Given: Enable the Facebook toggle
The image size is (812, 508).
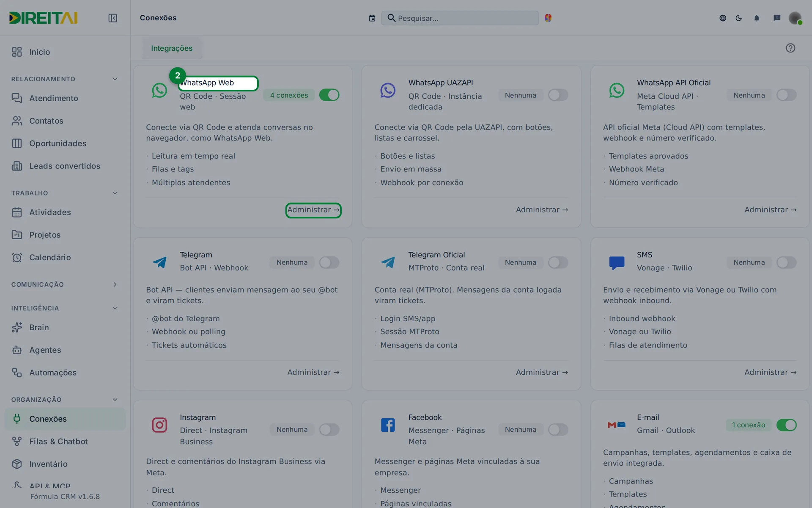Looking at the screenshot, I should coord(558,430).
